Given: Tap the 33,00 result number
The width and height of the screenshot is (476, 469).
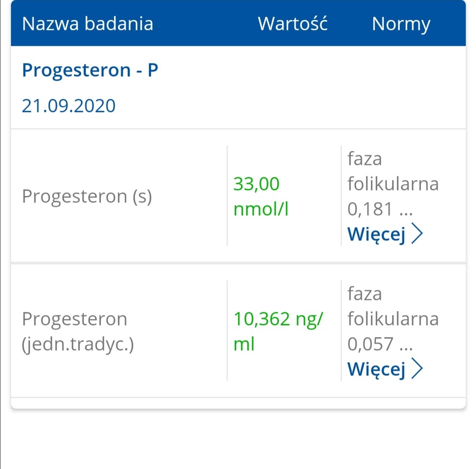Looking at the screenshot, I should pyautogui.click(x=257, y=184).
